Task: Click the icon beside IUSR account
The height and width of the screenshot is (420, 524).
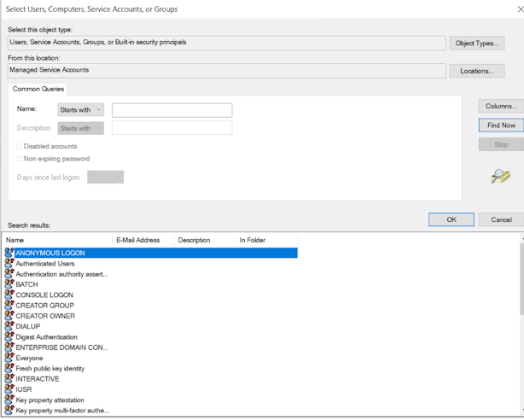Action: (9, 389)
